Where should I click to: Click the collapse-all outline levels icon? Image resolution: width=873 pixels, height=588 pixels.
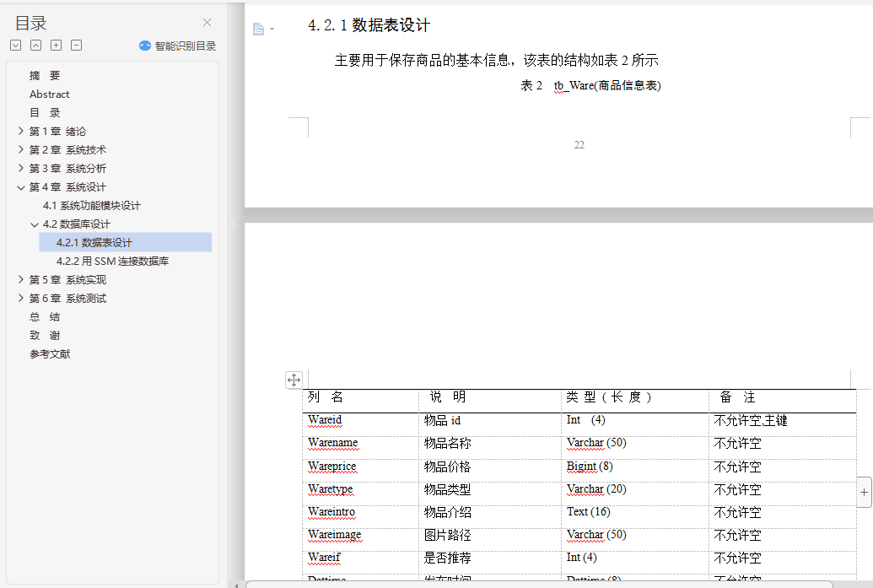35,45
